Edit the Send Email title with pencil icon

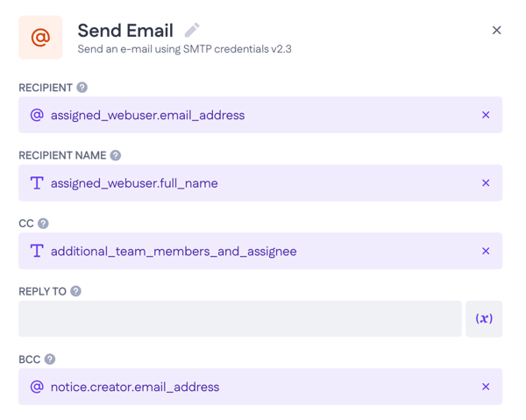(x=192, y=31)
